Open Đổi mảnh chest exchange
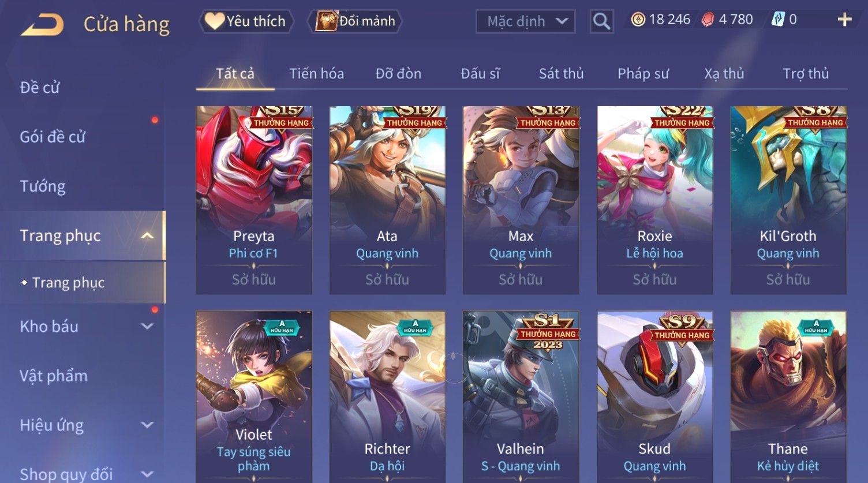 pos(355,21)
